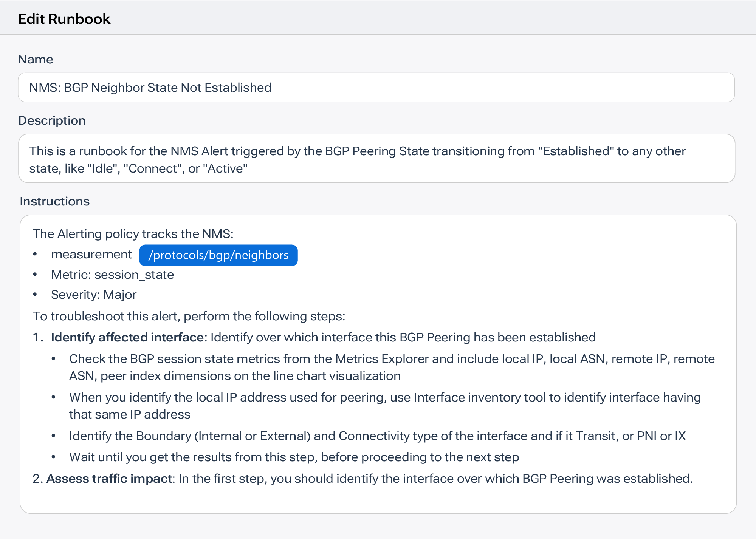Click the Boundary Internal or External bullet
This screenshot has width=756, height=539.
click(x=378, y=436)
